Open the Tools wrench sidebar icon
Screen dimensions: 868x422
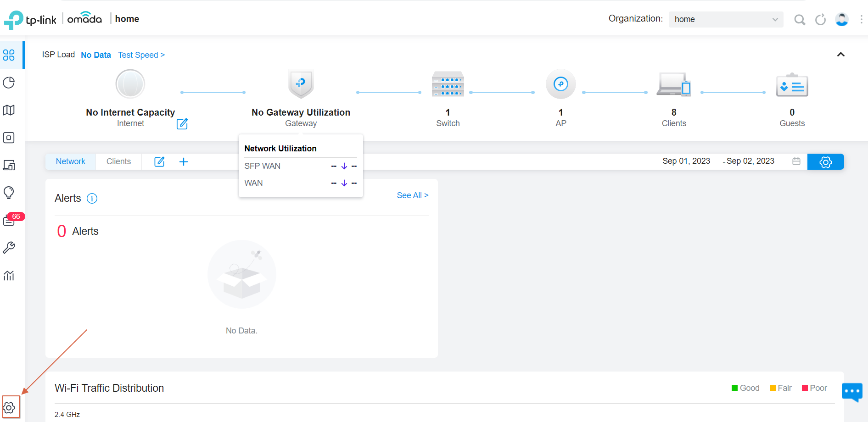(9, 248)
